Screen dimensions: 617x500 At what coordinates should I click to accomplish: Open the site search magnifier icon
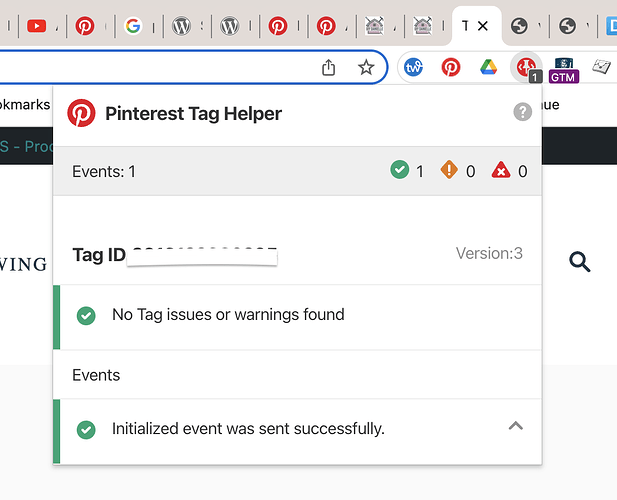click(x=580, y=262)
